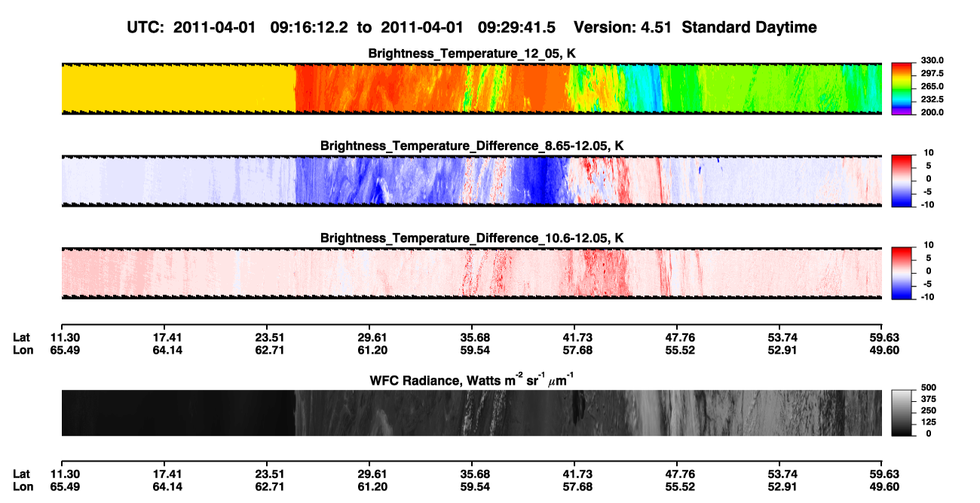Click the 10.6-12.05 difference color scale bar
The image size is (980, 503).
pos(902,273)
